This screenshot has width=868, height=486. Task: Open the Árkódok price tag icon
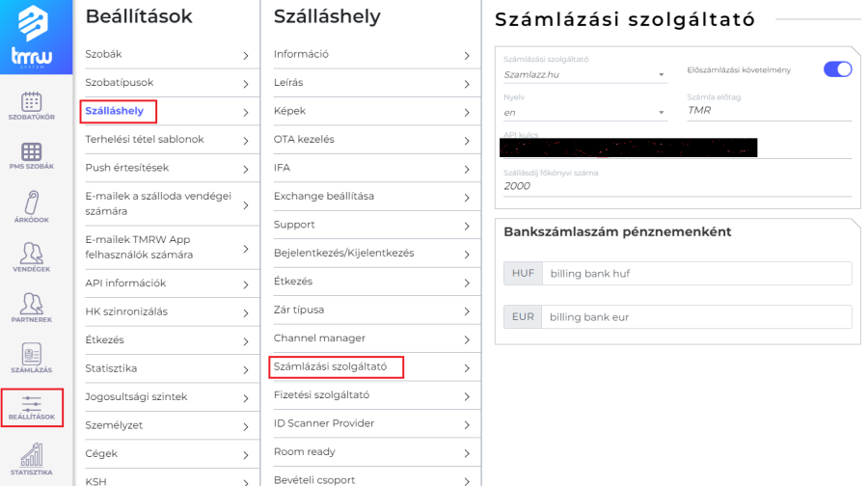(32, 203)
